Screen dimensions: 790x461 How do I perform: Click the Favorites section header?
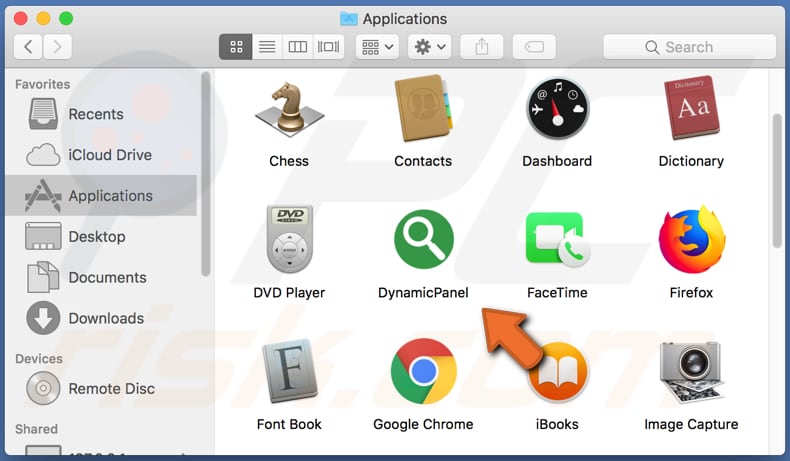(x=42, y=84)
